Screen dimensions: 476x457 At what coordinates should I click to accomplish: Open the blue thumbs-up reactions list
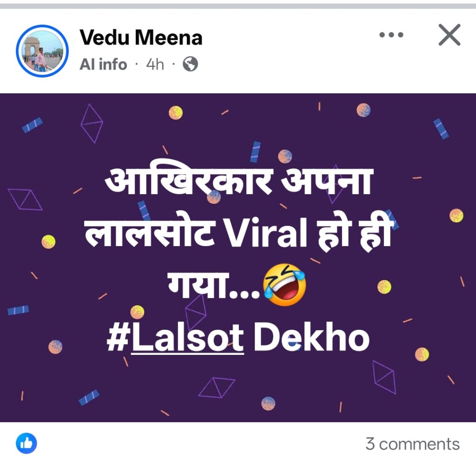click(26, 444)
